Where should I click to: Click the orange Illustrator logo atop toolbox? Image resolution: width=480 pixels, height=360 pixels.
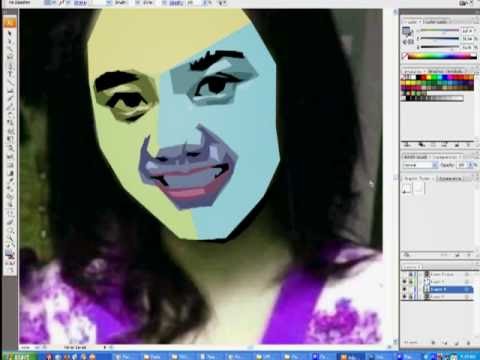click(x=10, y=23)
